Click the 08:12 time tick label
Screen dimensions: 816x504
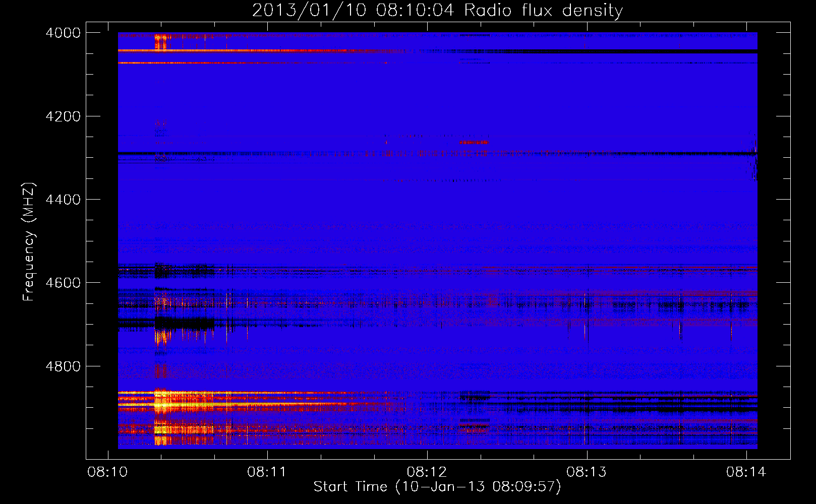pyautogui.click(x=427, y=472)
